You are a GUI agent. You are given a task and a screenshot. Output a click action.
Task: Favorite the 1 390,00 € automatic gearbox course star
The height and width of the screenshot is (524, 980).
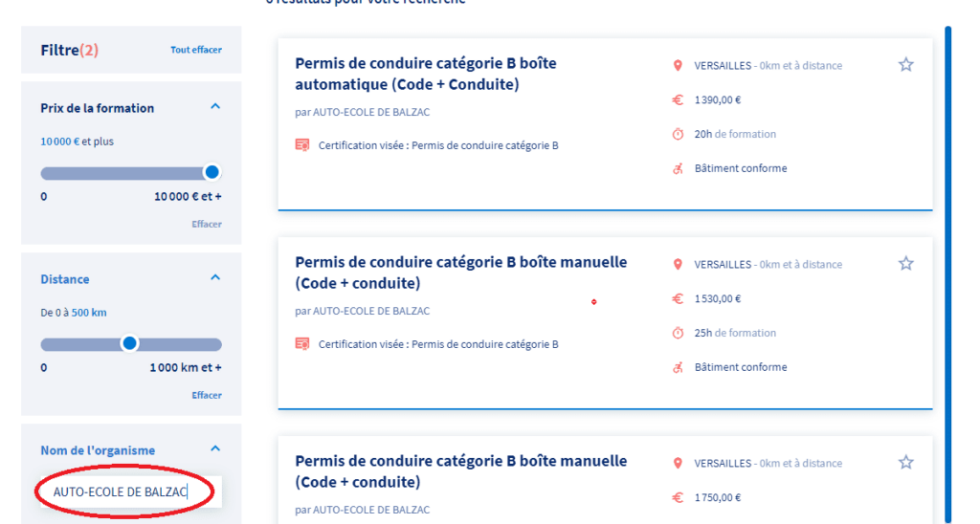tap(905, 64)
